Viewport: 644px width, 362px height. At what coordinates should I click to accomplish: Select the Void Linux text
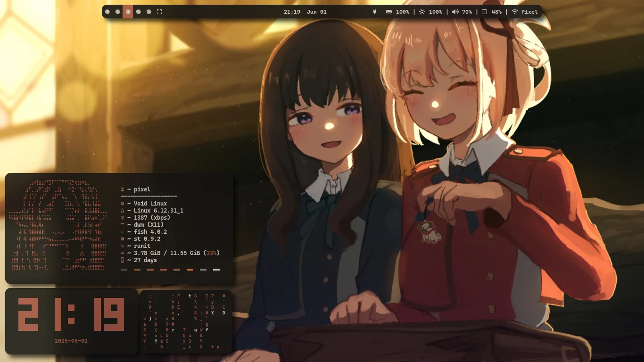(150, 204)
